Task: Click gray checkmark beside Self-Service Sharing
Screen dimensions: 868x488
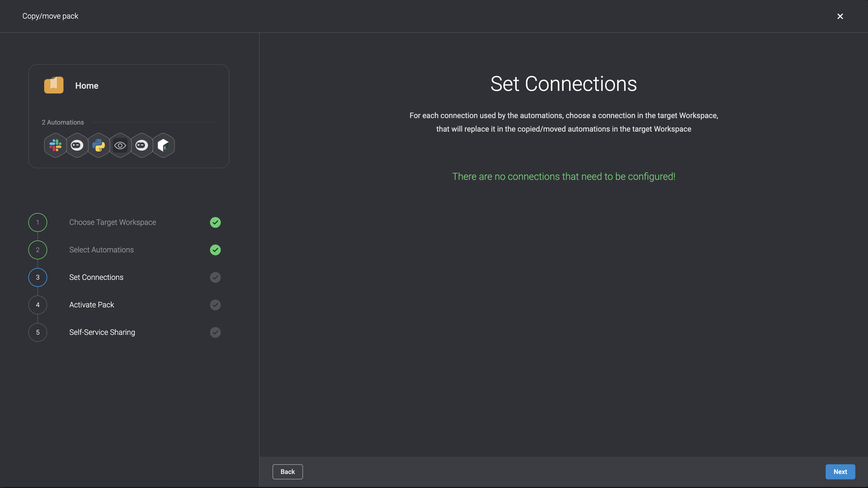Action: coord(215,332)
